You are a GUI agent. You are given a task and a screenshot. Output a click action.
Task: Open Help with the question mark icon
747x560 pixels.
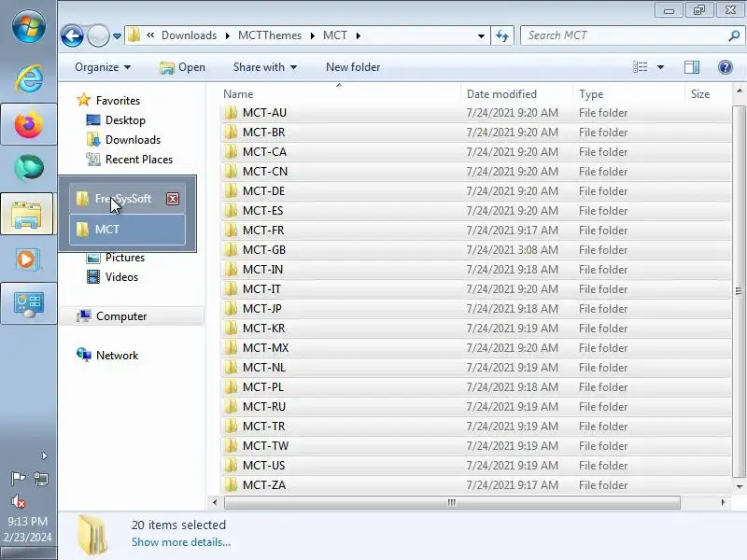[x=726, y=67]
